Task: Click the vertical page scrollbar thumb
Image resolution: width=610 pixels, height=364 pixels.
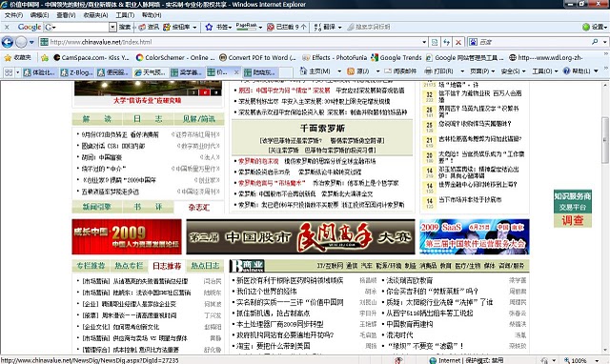Action: pos(605,140)
